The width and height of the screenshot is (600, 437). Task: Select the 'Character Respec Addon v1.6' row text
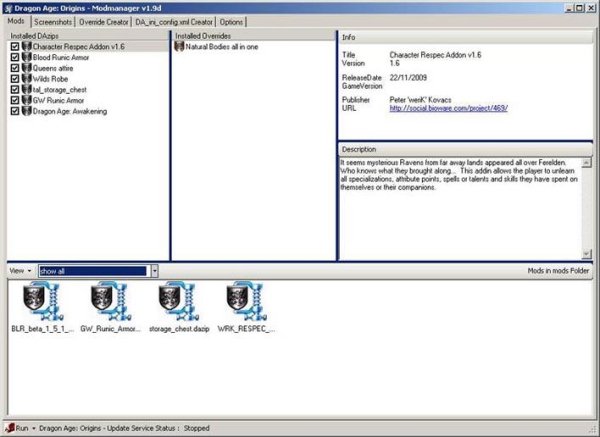point(79,47)
